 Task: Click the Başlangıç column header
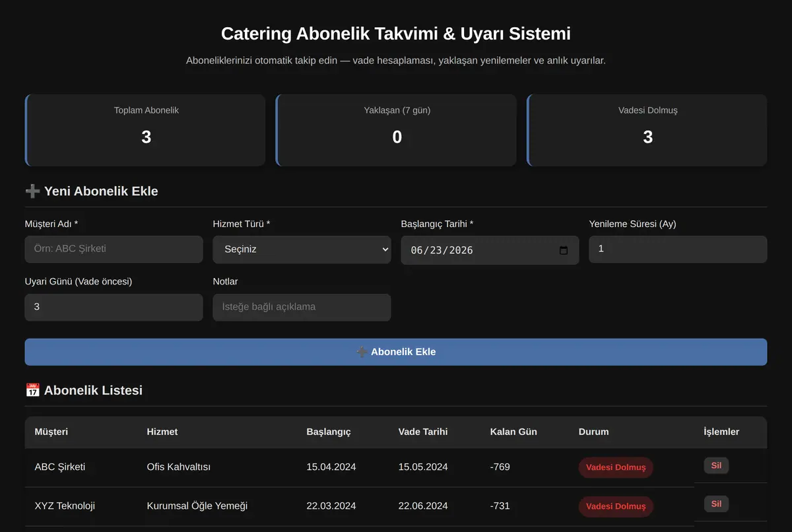tap(329, 432)
